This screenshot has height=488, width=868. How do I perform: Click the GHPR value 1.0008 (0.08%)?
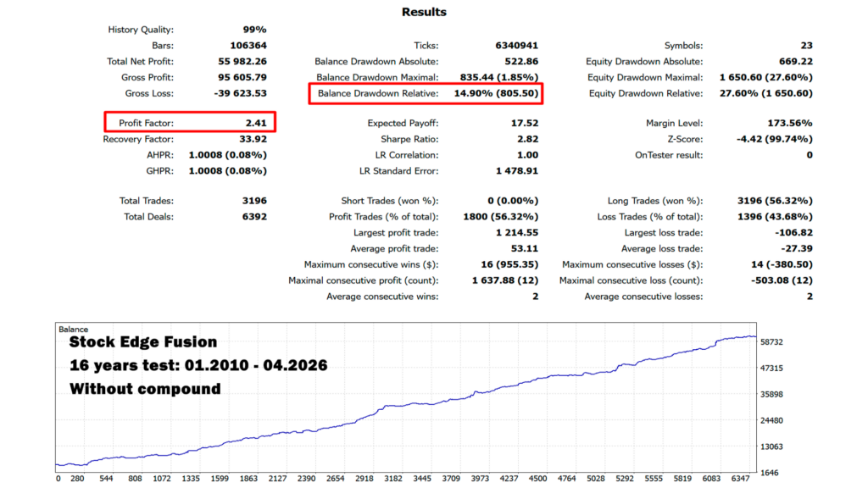227,171
